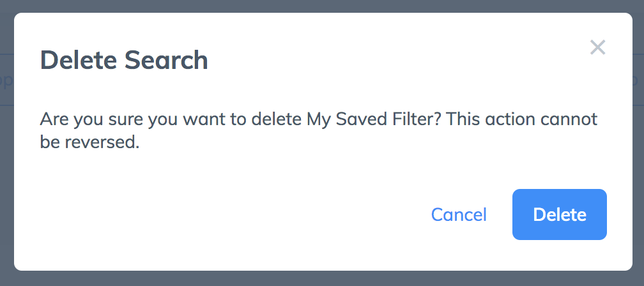Click the dark overlay above the dialog
This screenshot has width=644, height=286.
pos(322,6)
